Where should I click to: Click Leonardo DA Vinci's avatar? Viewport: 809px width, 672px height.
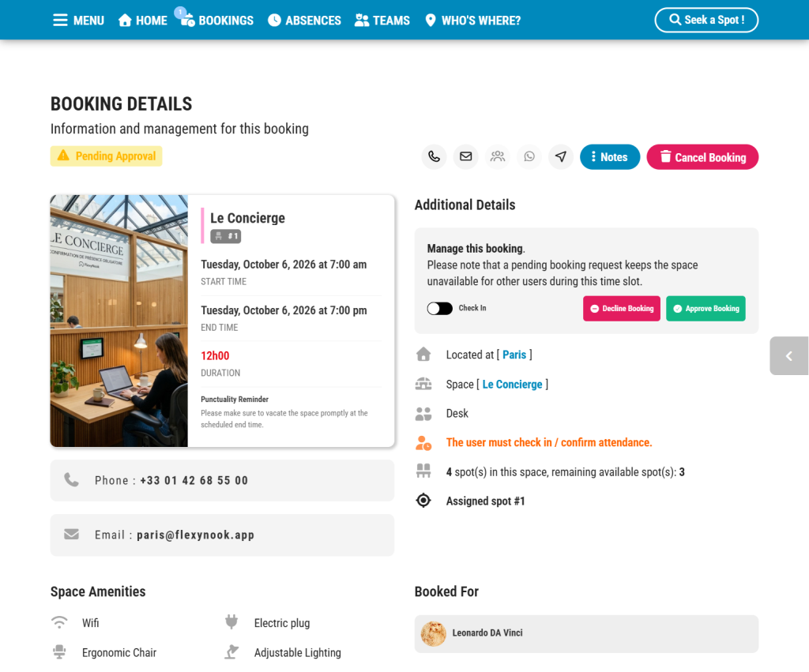[434, 633]
